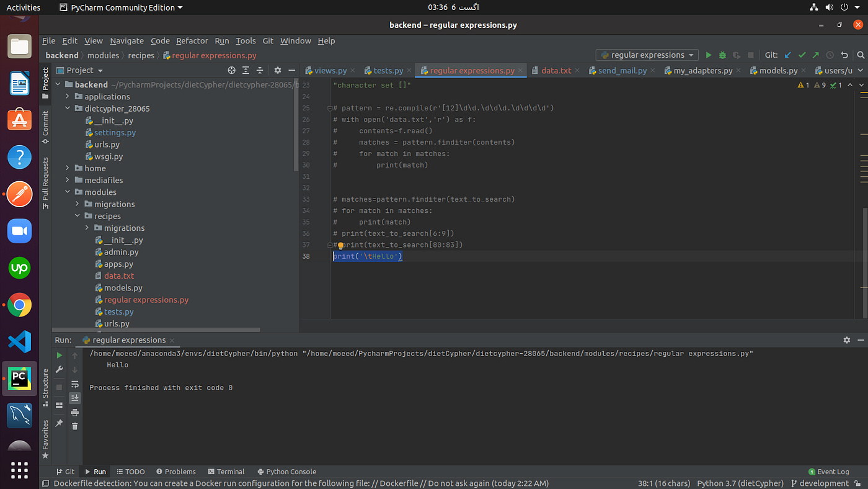Click the inspection warnings indicator in editor

[x=820, y=85]
